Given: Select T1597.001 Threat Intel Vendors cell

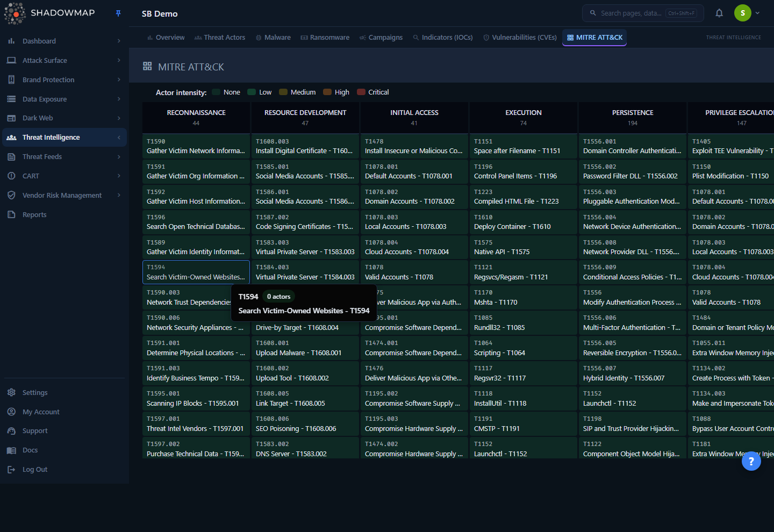Looking at the screenshot, I should coord(196,424).
